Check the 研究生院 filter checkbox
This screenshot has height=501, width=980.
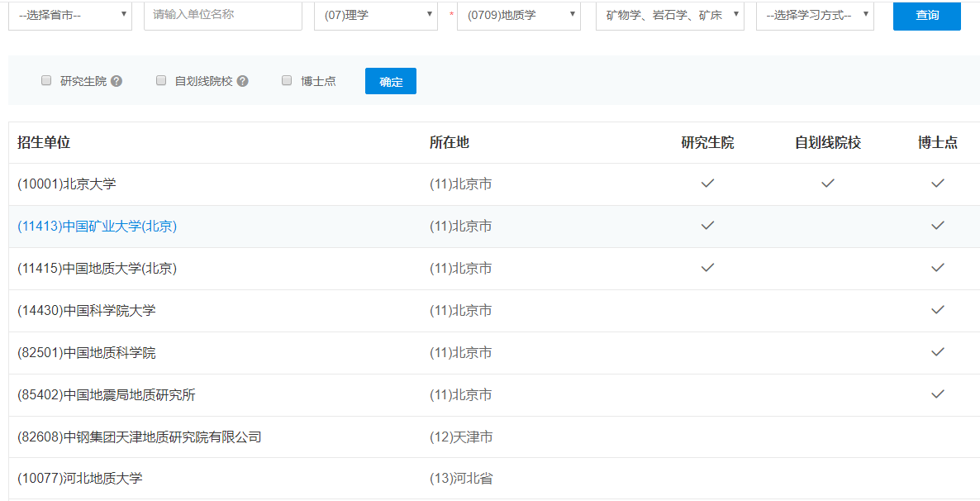(46, 81)
